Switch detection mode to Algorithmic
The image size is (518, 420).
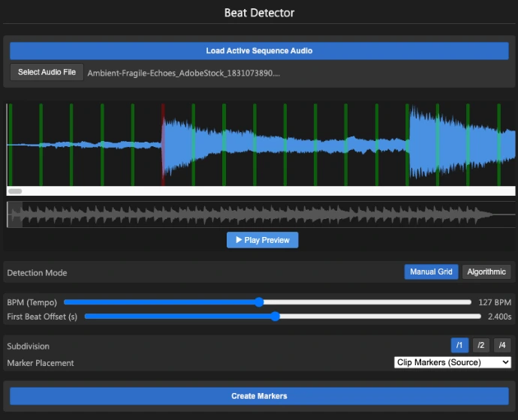pyautogui.click(x=486, y=271)
